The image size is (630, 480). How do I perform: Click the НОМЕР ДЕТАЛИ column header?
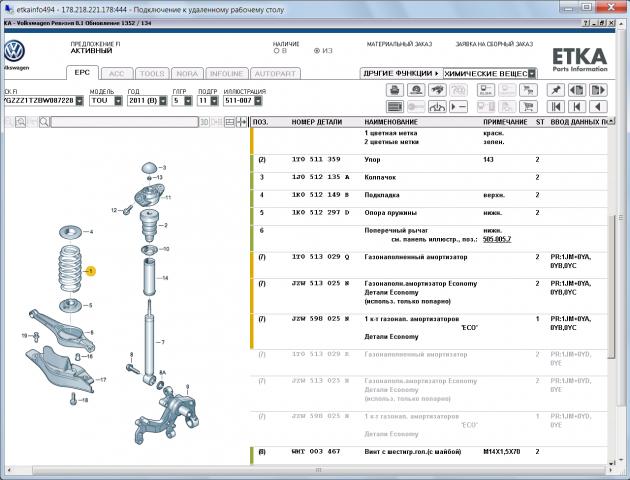coord(317,122)
